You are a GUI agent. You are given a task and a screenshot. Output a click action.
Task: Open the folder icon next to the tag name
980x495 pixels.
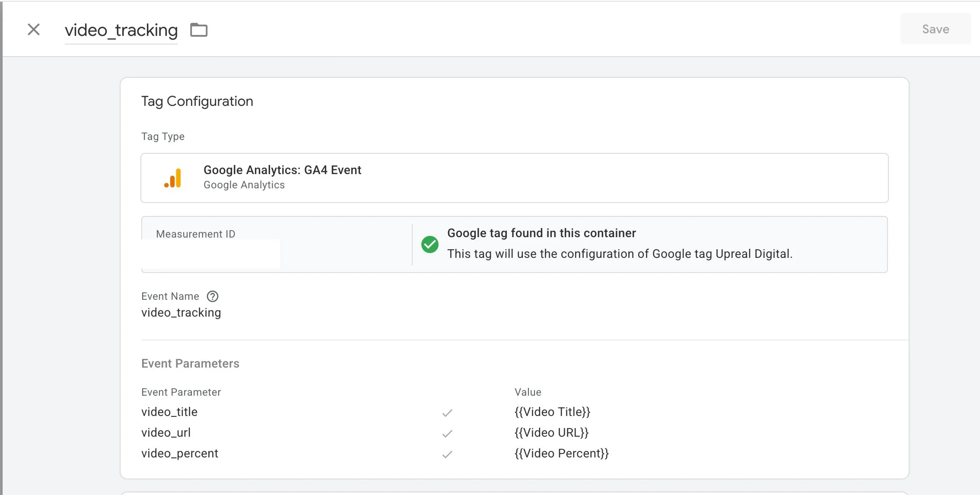(199, 30)
